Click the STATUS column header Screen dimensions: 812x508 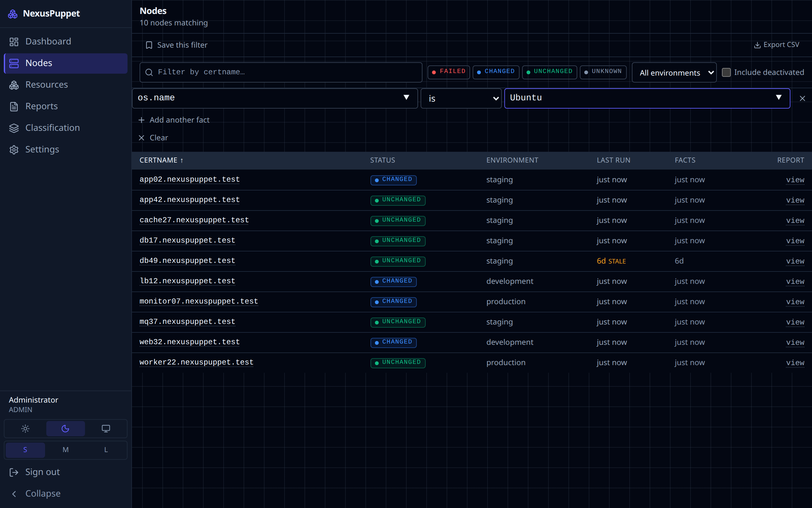[x=383, y=160]
